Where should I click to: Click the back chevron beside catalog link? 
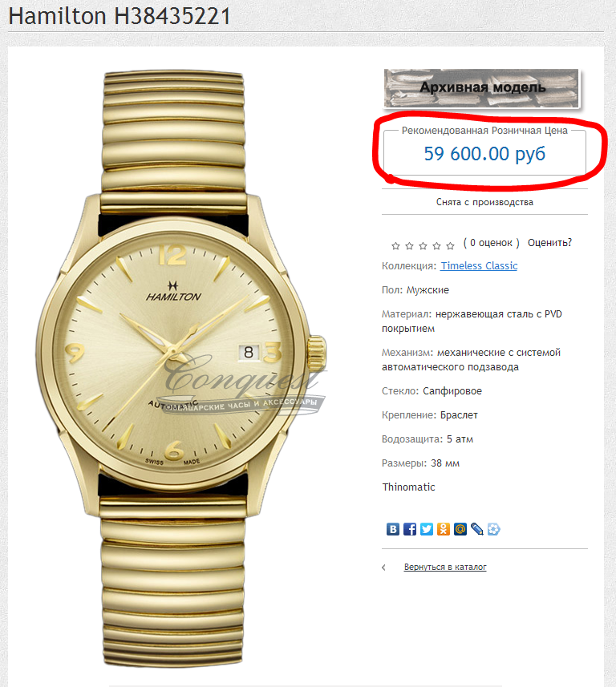click(384, 568)
